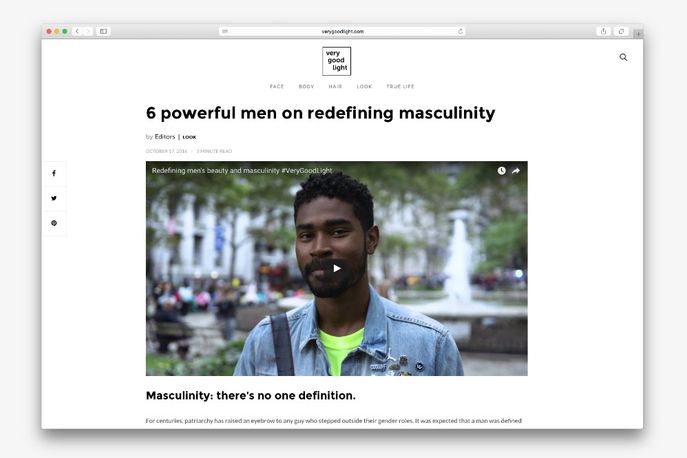Click the video share arrow icon
687x458 pixels.
click(516, 171)
